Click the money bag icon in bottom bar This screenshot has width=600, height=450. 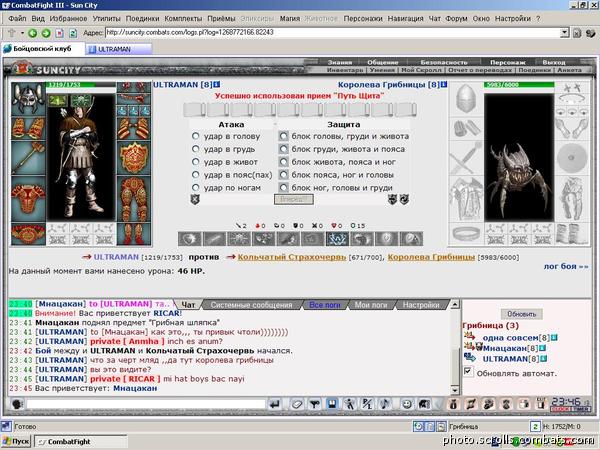453,404
